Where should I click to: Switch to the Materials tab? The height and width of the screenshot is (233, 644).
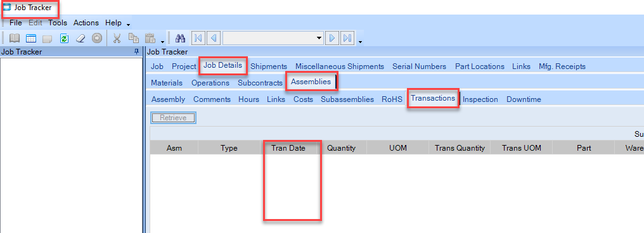point(167,83)
